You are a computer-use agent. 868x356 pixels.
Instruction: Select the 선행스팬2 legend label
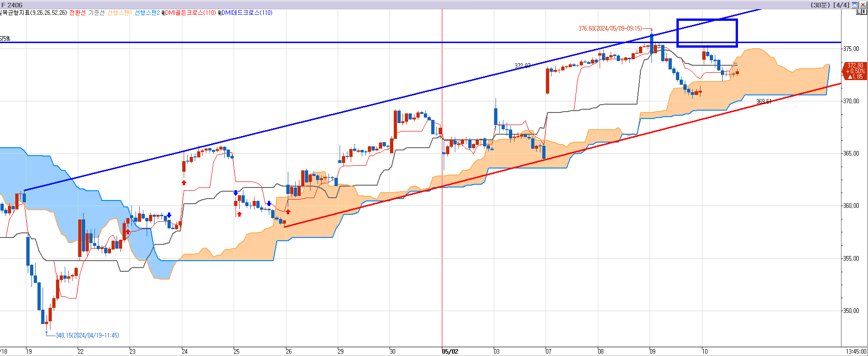(147, 12)
